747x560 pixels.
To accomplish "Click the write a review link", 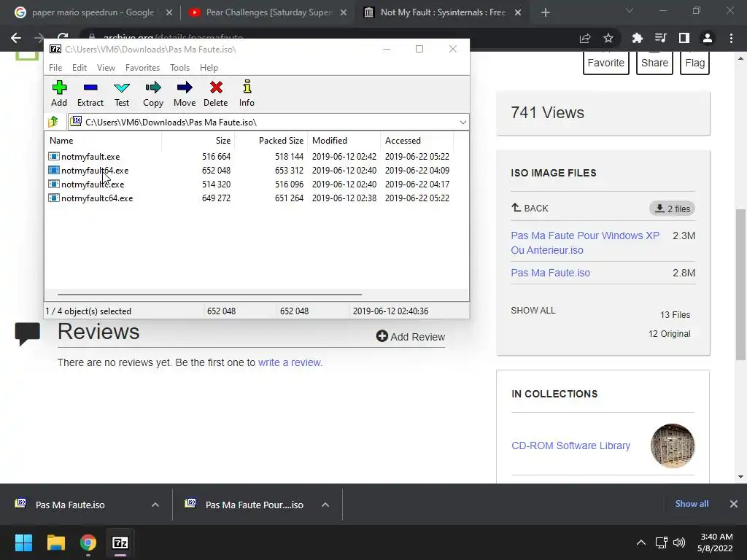I will pos(290,362).
